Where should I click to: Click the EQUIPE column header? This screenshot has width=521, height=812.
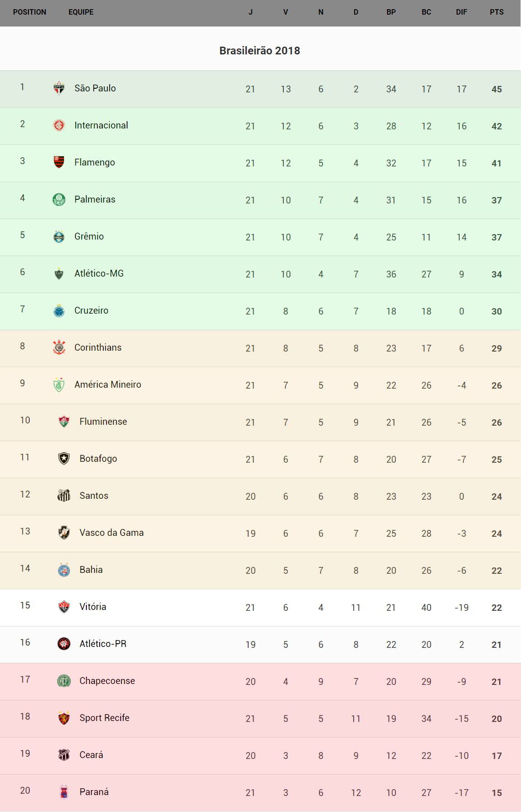point(81,12)
